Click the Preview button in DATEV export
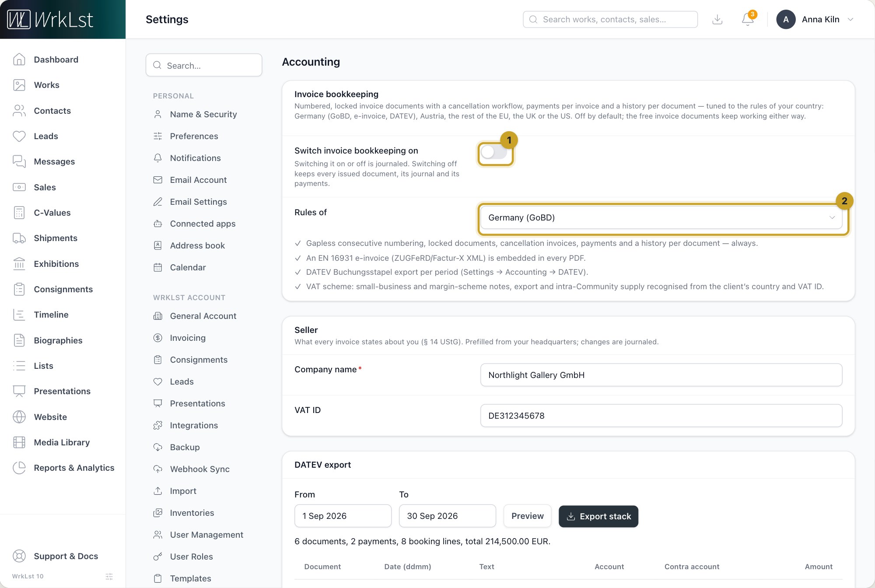The height and width of the screenshot is (588, 875). pos(528,516)
